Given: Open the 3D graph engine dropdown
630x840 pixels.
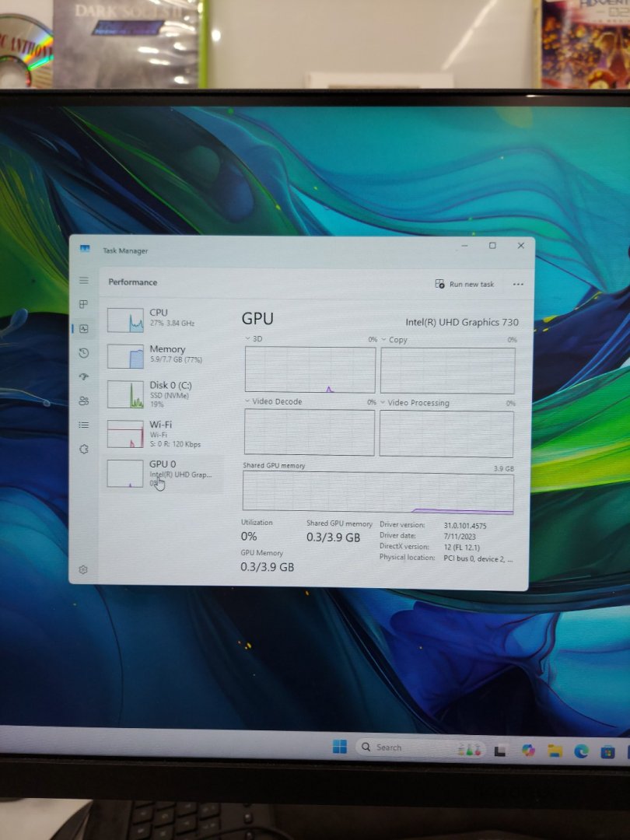Looking at the screenshot, I should click(x=254, y=339).
